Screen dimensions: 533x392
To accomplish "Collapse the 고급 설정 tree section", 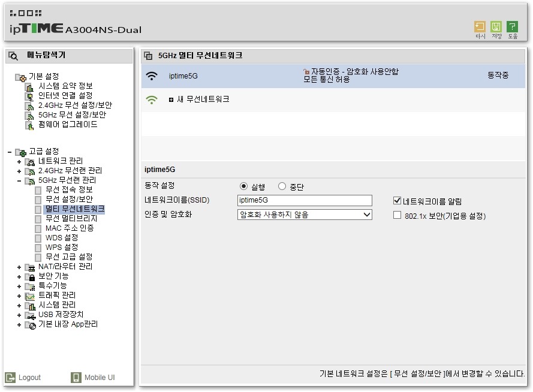I will coord(10,152).
